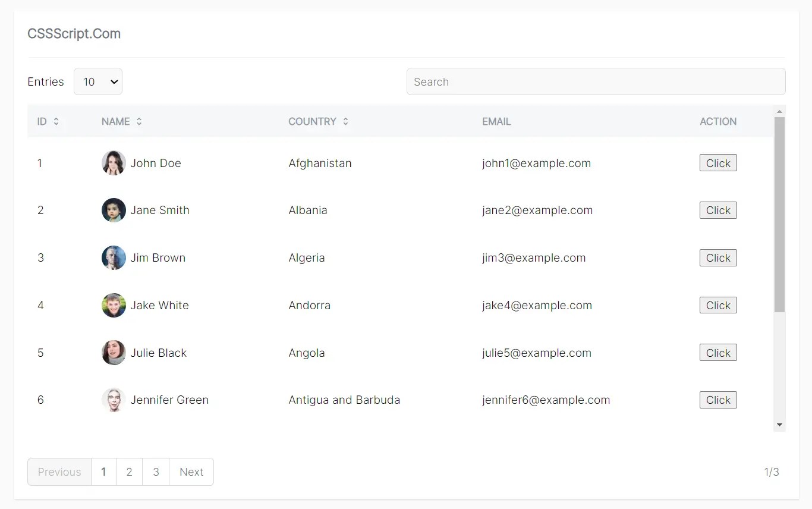
Task: Click the Previous pagination button
Action: coord(59,472)
